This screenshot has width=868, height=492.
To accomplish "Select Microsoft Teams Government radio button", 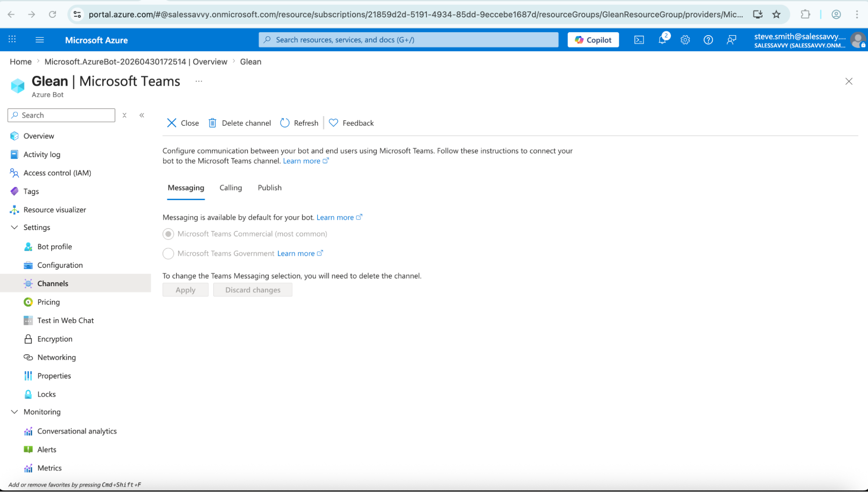I will coord(168,254).
